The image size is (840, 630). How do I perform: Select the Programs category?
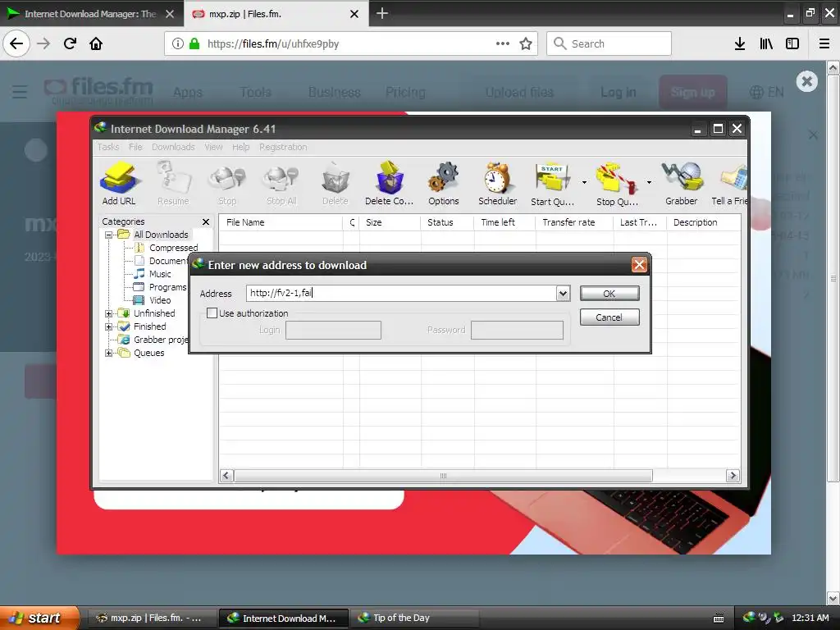tap(167, 287)
